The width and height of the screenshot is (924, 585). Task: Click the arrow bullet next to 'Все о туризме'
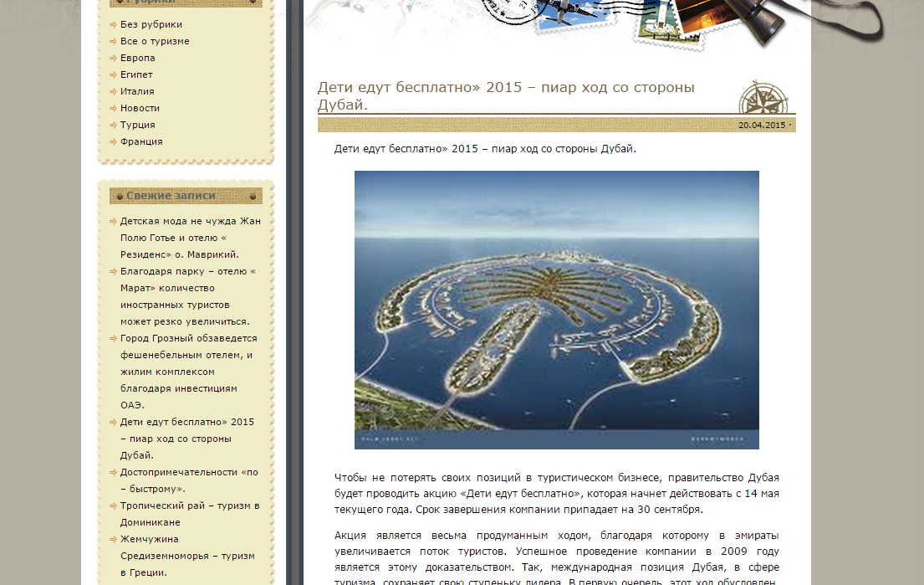click(113, 41)
